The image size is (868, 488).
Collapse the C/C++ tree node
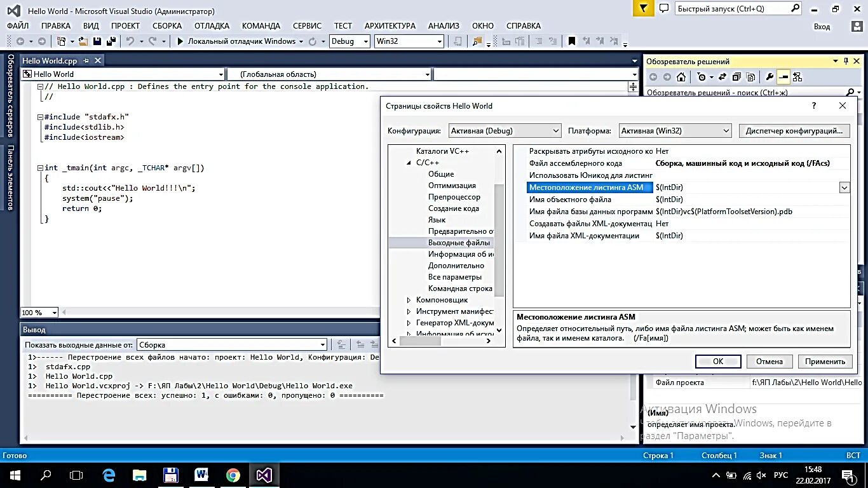[409, 163]
